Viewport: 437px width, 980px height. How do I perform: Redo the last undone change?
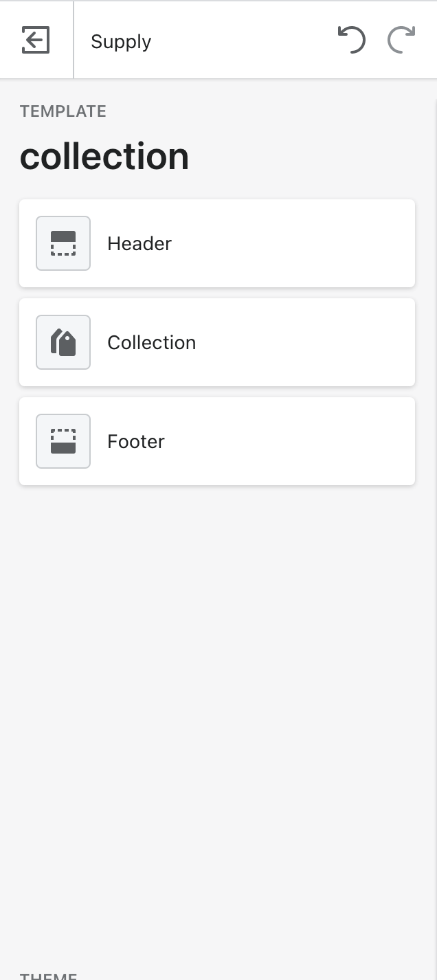(401, 40)
